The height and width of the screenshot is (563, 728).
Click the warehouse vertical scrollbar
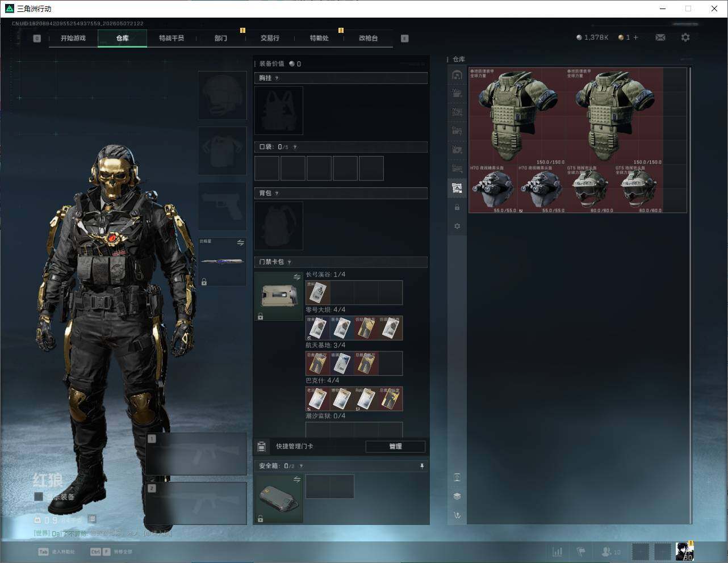point(691,295)
